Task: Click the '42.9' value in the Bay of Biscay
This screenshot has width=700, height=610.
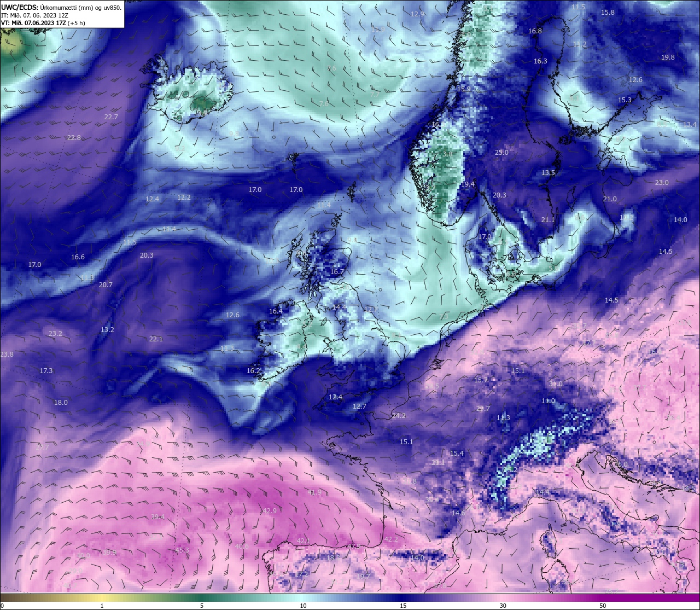Action: pyautogui.click(x=270, y=511)
